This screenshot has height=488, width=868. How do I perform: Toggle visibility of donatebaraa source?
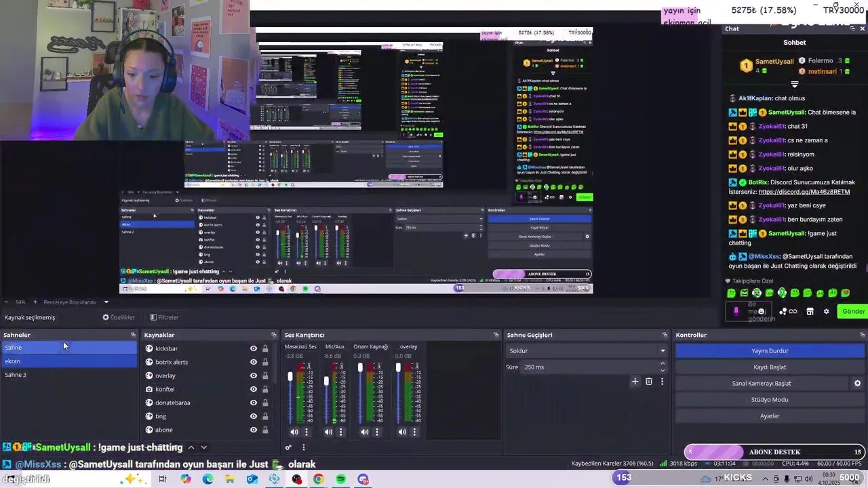(254, 403)
